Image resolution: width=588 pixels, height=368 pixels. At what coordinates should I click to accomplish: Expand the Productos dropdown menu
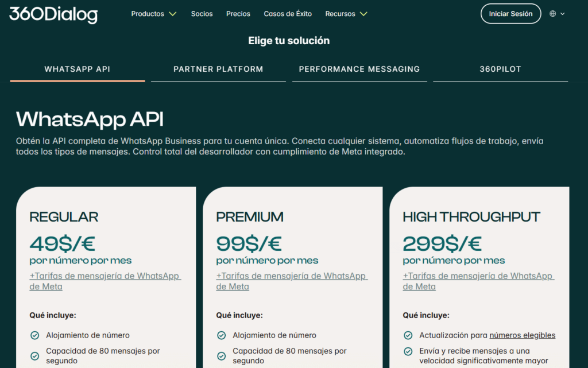tap(153, 14)
